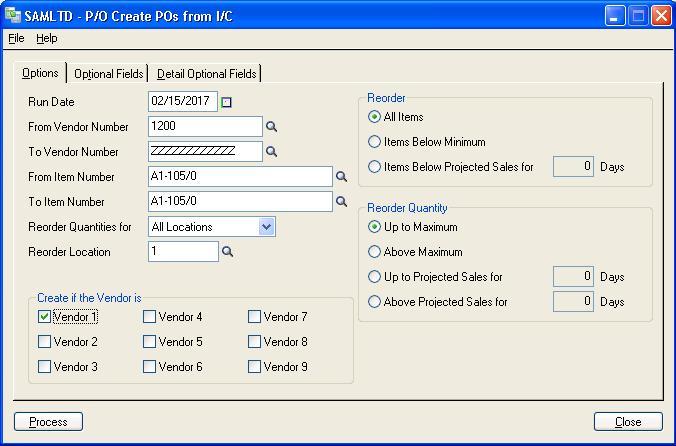Click the To Vendor Number finder icon

(x=271, y=152)
